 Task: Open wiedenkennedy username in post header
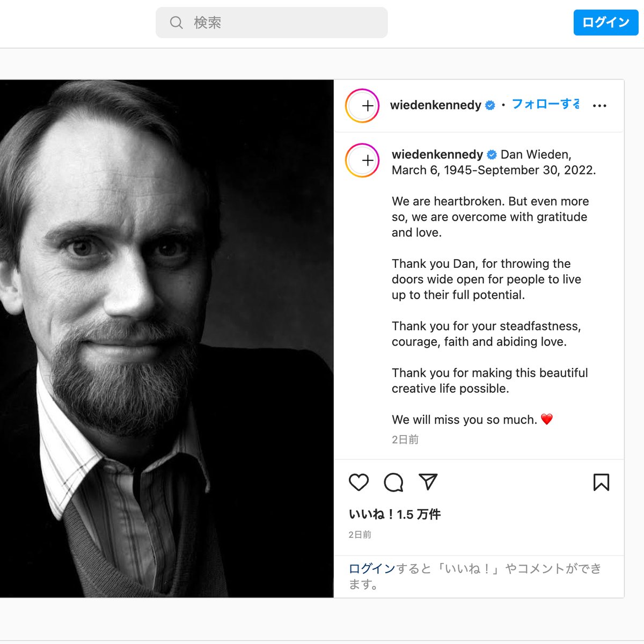pyautogui.click(x=435, y=105)
